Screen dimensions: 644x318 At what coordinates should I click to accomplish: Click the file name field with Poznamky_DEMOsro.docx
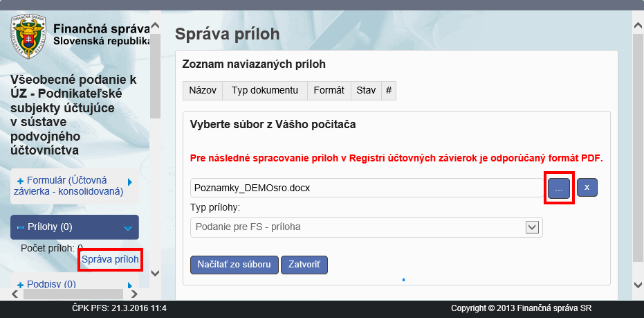pos(367,188)
